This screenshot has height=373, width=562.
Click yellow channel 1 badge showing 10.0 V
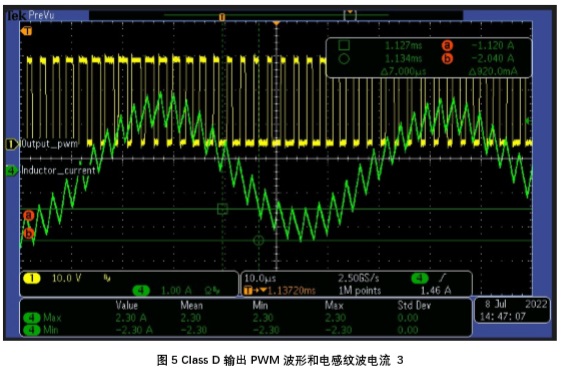click(x=32, y=278)
